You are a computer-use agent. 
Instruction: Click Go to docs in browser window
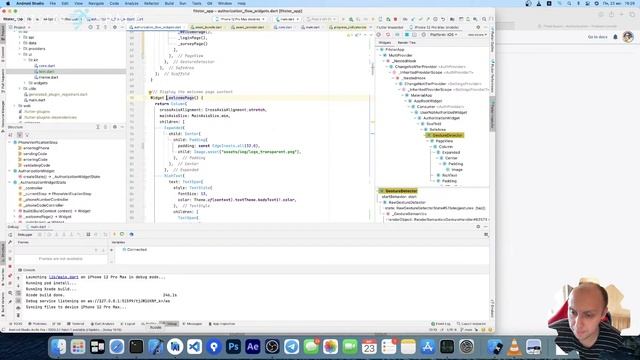click(x=597, y=37)
